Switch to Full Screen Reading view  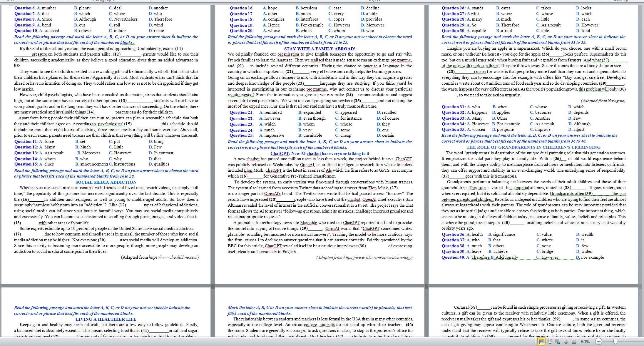click(550, 342)
